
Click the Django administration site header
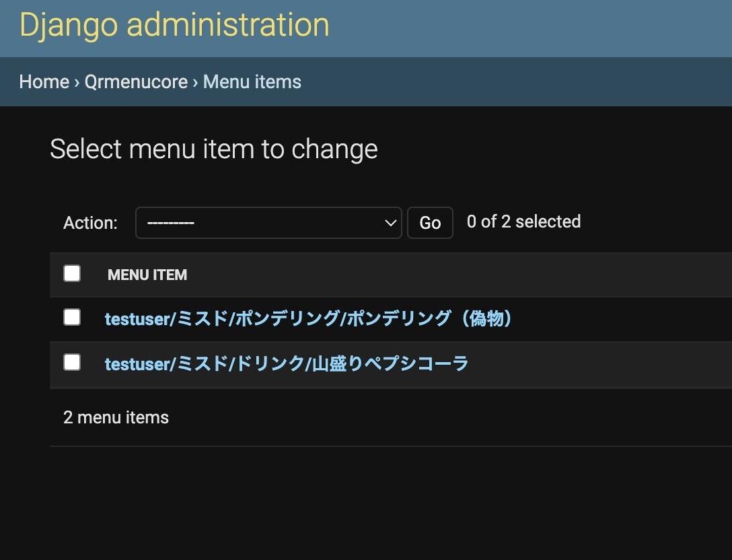174,25
